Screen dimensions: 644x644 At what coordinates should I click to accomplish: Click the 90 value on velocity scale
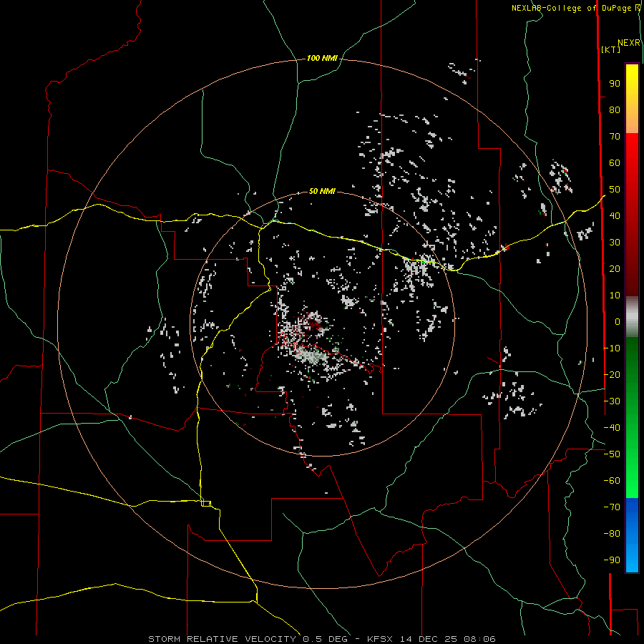pyautogui.click(x=615, y=84)
